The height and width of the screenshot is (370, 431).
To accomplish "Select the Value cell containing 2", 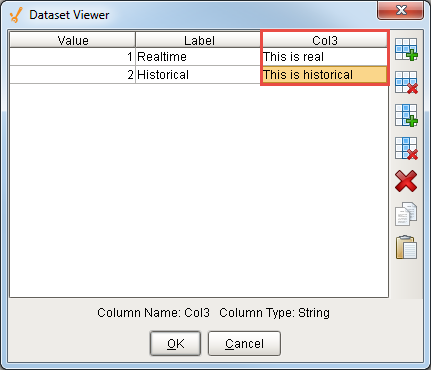I will click(x=72, y=75).
